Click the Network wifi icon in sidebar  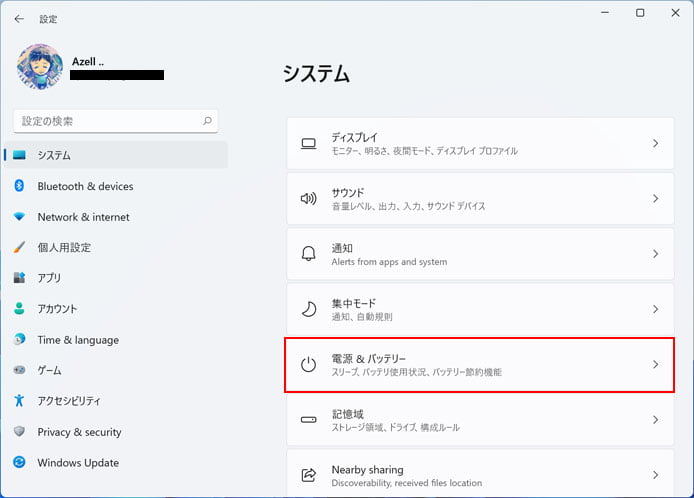(x=19, y=216)
